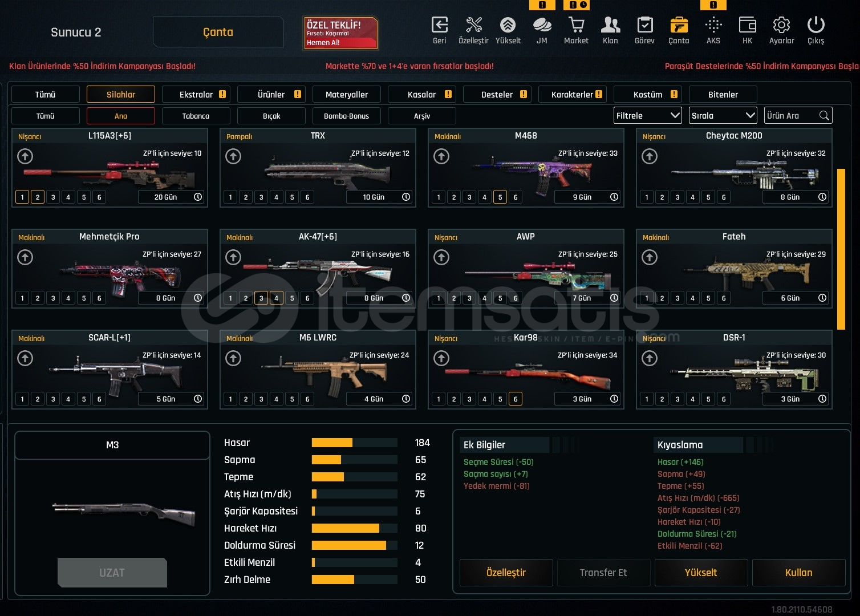
Task: Click the Ürün Ara search field
Action: 798,116
